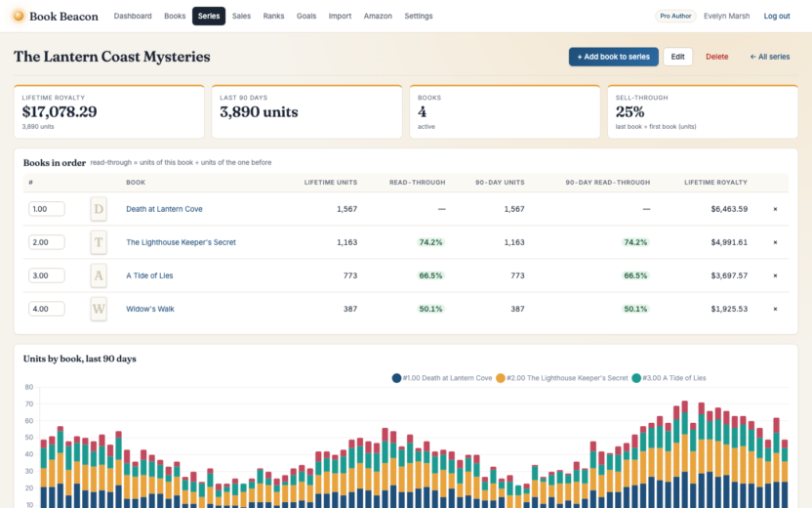Edit order field for Widow's Walk
Screen dimensions: 812x508
47,309
